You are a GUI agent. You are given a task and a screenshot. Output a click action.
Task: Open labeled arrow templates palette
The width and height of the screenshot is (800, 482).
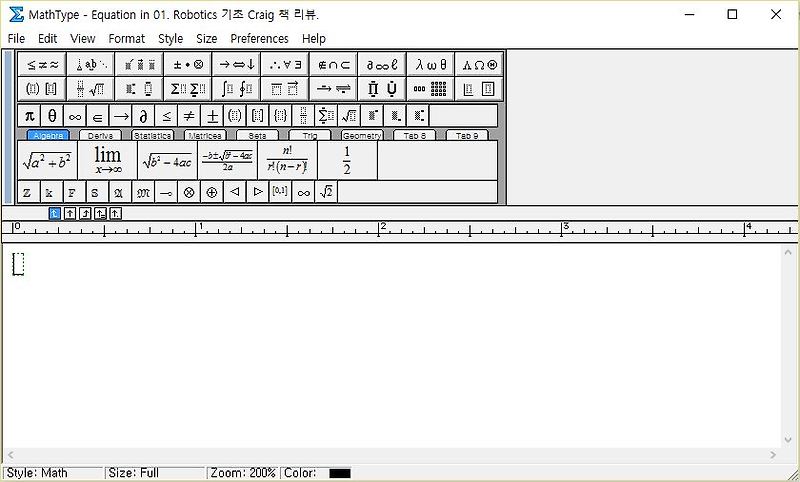point(333,89)
